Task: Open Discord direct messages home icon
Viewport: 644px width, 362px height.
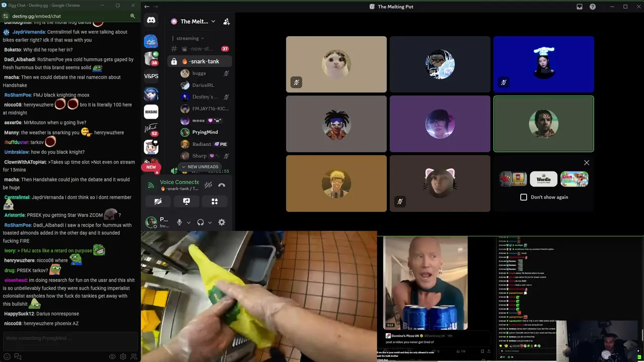Action: pyautogui.click(x=151, y=20)
